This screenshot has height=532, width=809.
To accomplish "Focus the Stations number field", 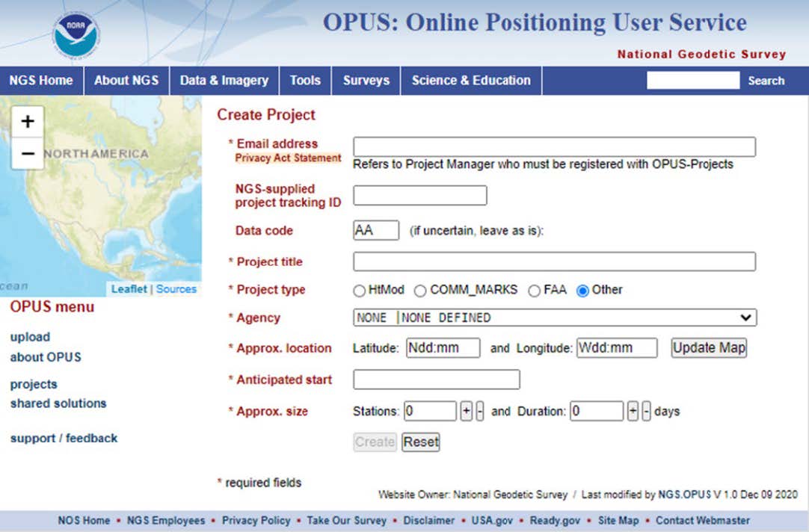I will tap(431, 412).
